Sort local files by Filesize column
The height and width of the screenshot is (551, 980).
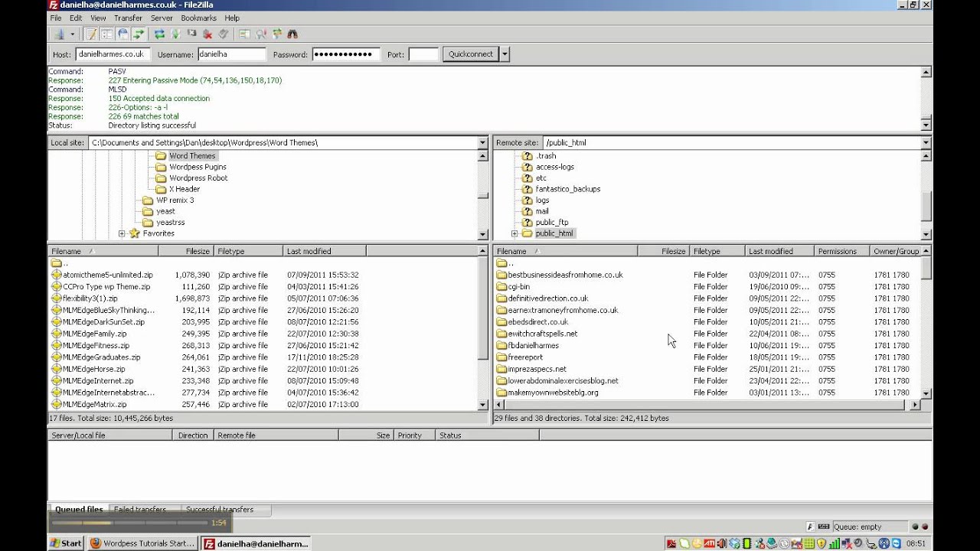tap(186, 251)
